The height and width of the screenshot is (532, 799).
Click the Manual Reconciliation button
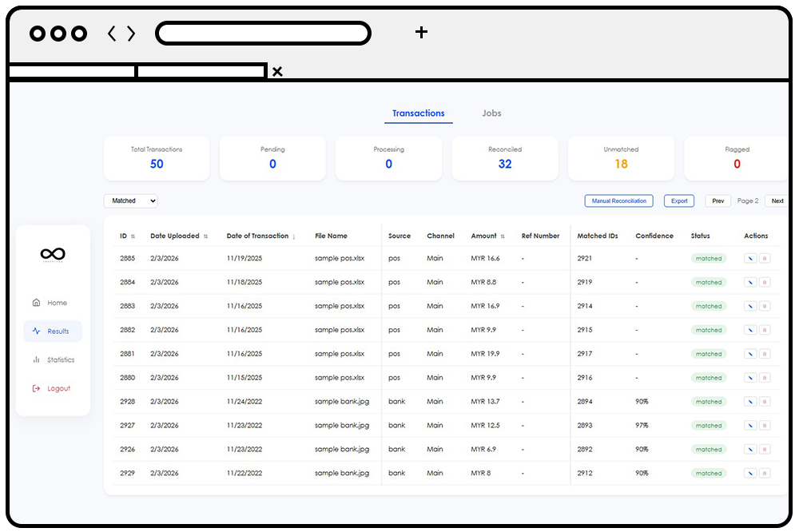[618, 201]
